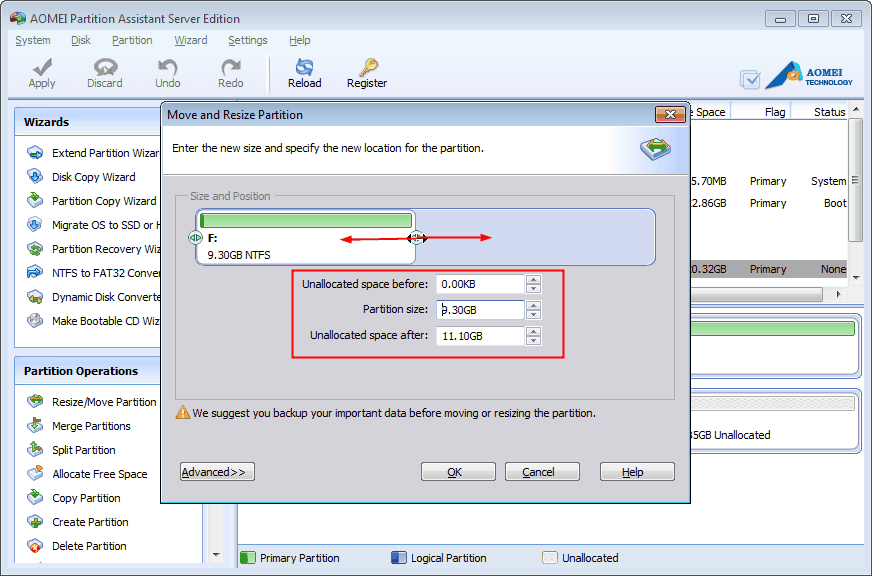Click the Split Partition icon
This screenshot has height=576, width=872.
(x=35, y=449)
